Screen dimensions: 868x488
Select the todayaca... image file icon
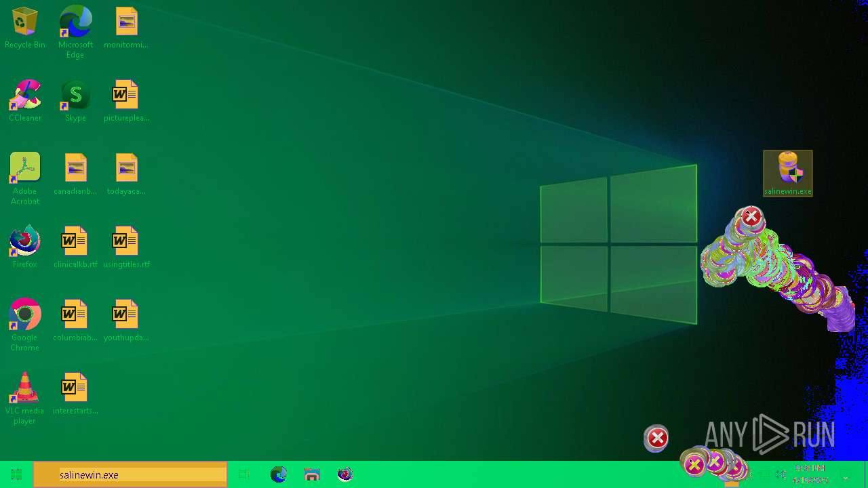tap(126, 174)
